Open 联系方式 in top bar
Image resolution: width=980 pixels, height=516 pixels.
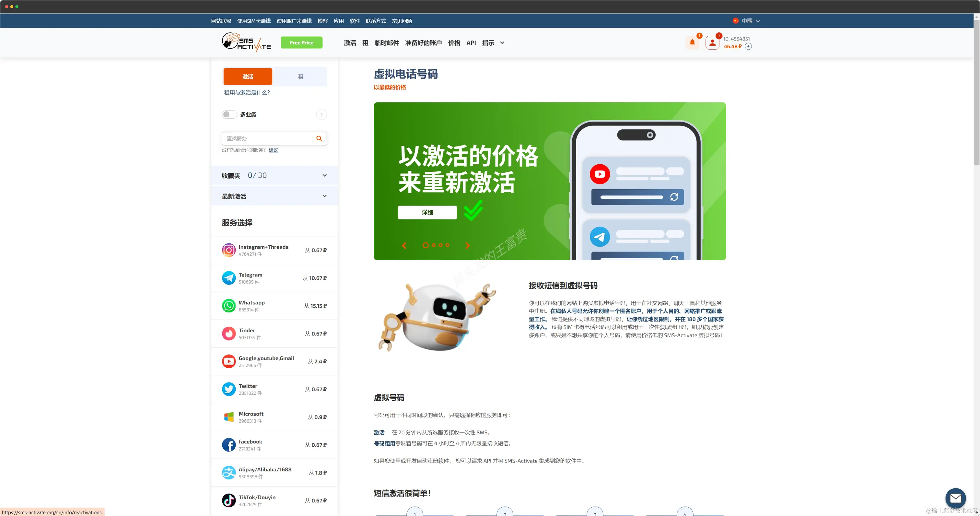click(x=376, y=21)
